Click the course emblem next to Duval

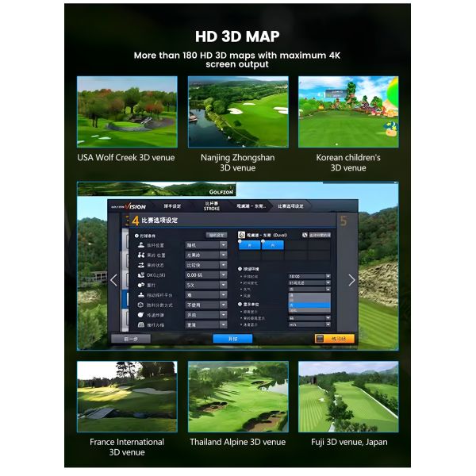[x=243, y=235]
